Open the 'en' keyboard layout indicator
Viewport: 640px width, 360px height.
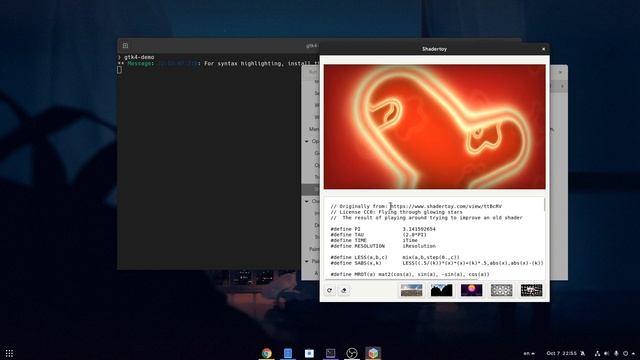[x=529, y=353]
